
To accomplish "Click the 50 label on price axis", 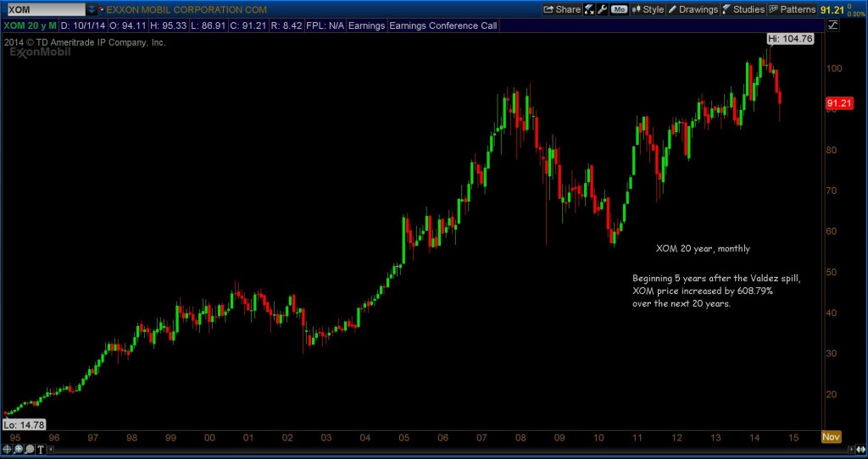I will coord(832,272).
